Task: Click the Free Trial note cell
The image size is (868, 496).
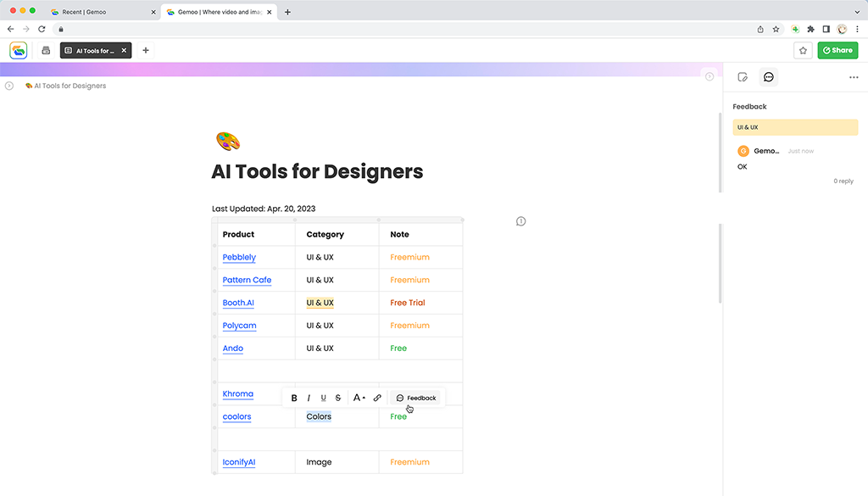Action: 408,303
